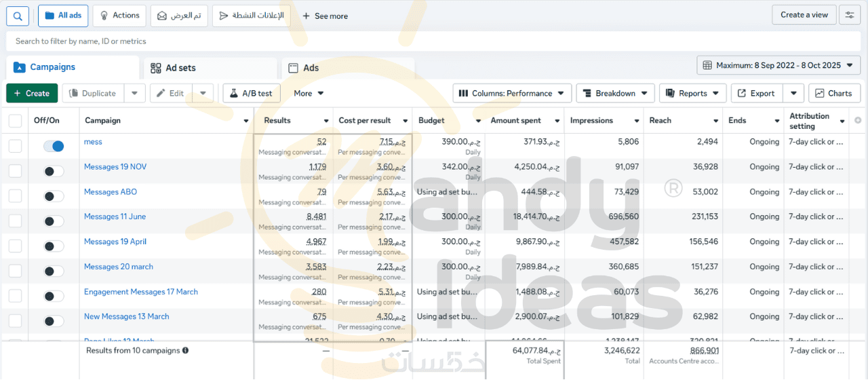Sort by the Amount spent header
This screenshot has width=868, height=380.
pyautogui.click(x=516, y=121)
